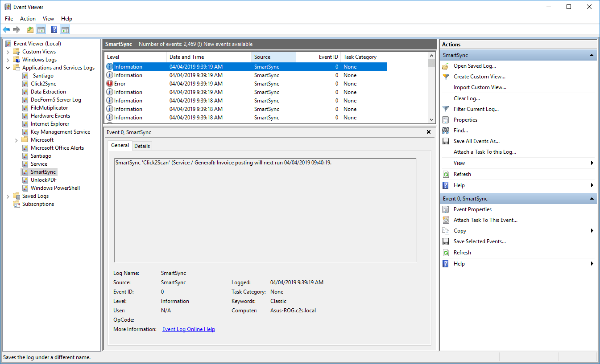Click the blue Help toolbar icon
The image size is (600, 364).
54,30
